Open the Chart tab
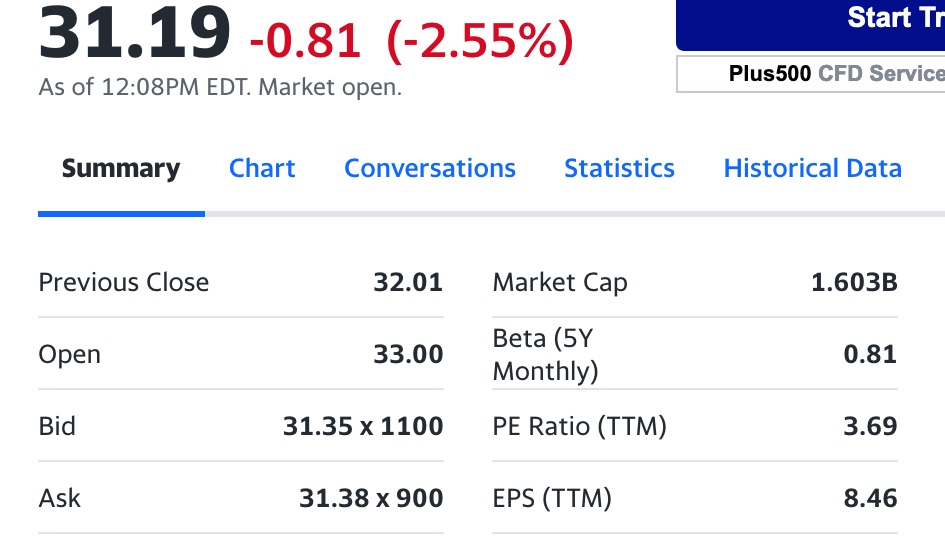The image size is (945, 538). tap(262, 168)
